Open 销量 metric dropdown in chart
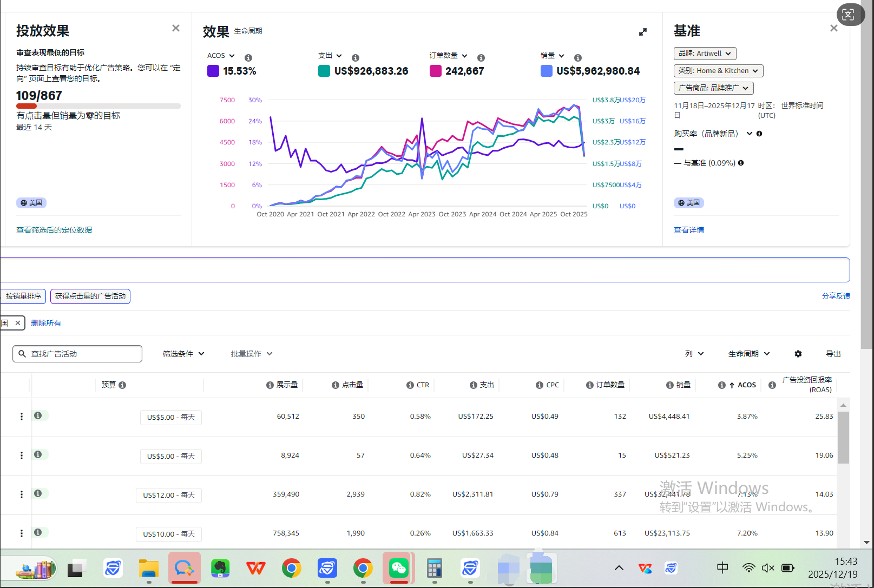874x588 pixels. pos(553,56)
